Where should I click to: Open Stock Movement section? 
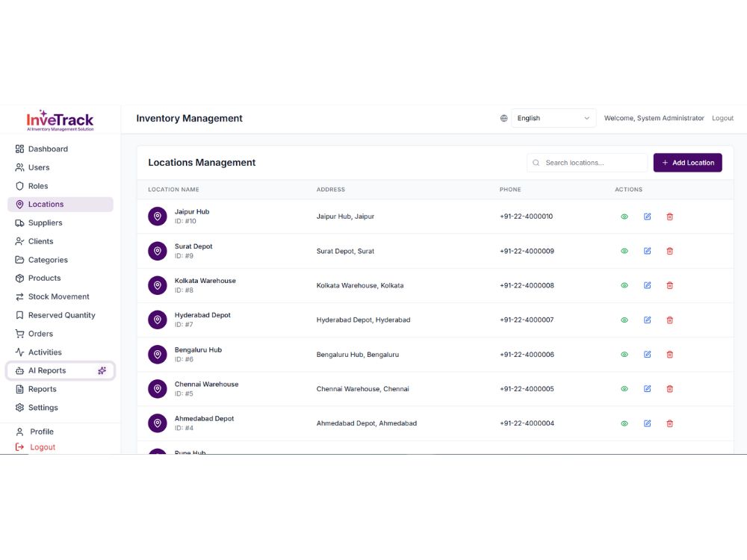pos(60,296)
